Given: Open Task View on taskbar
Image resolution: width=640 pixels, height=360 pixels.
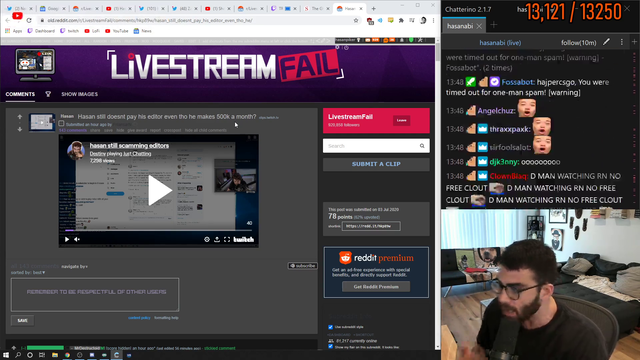Looking at the screenshot, I should tap(42, 355).
